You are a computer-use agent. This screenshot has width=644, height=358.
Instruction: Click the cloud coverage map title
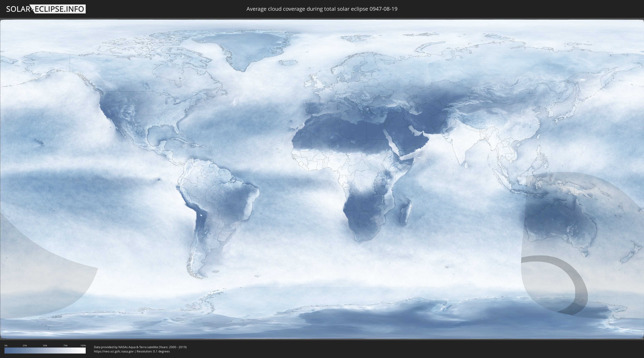[x=322, y=9]
